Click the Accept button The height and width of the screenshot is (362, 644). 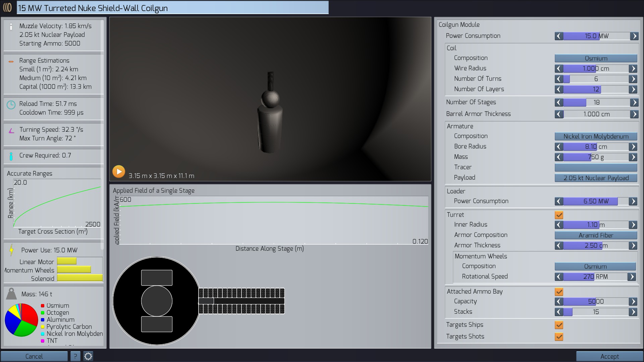point(609,356)
